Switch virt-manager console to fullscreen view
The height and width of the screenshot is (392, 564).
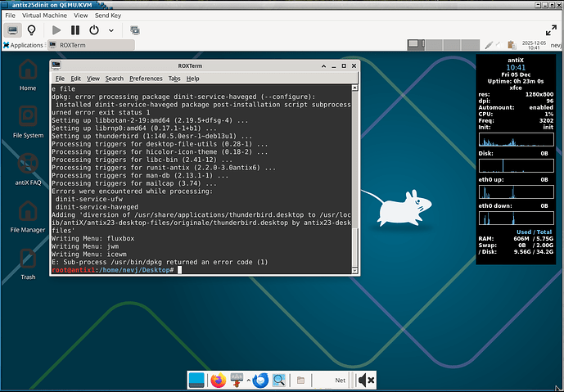pyautogui.click(x=551, y=30)
